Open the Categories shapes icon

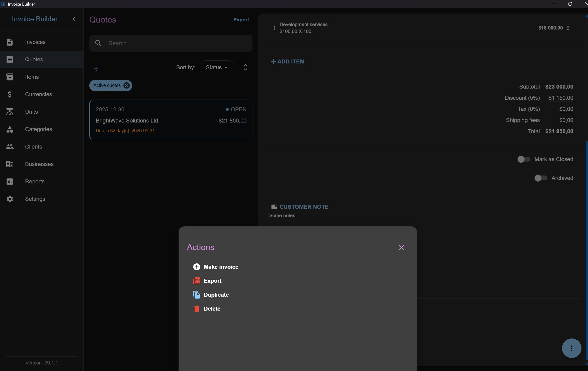point(10,129)
